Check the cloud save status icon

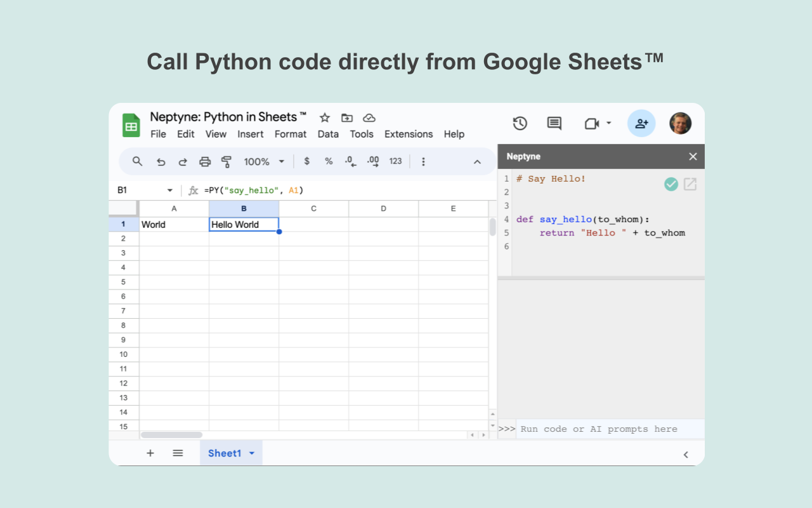[369, 117]
